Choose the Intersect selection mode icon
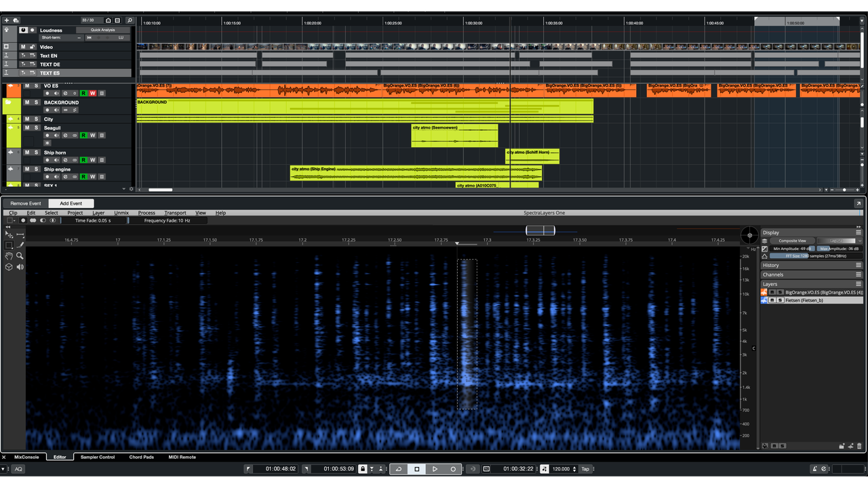 (x=52, y=220)
